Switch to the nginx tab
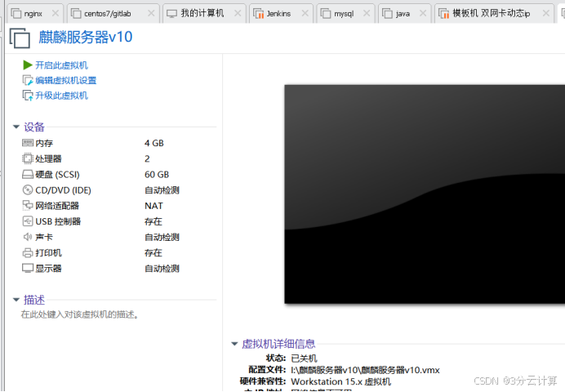The image size is (565, 392). [34, 14]
